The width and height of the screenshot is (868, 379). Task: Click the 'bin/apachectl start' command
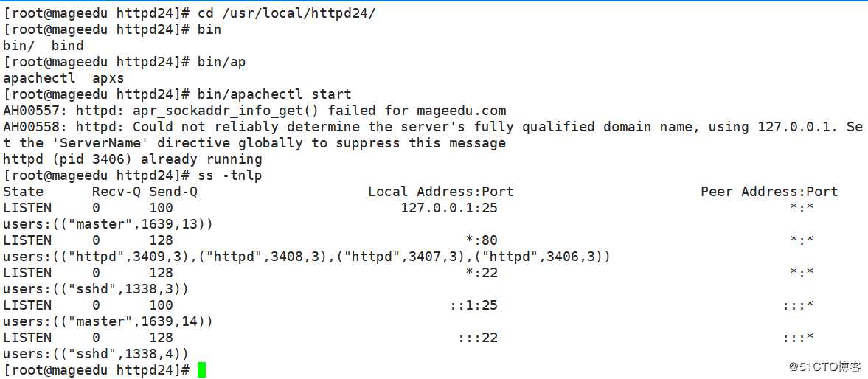274,94
